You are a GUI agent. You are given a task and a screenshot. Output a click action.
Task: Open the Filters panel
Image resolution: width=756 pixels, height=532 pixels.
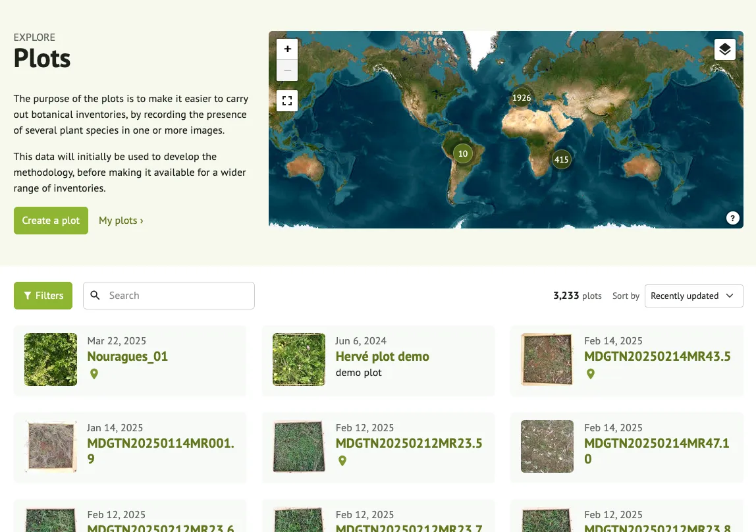tap(43, 296)
